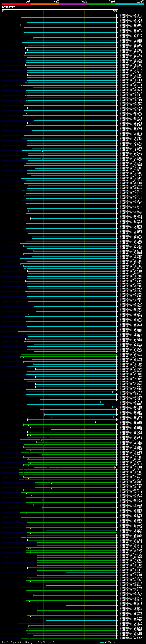Select hit UniRef100_A5C3A3
This screenshot has height=644, width=146.
(131, 65)
